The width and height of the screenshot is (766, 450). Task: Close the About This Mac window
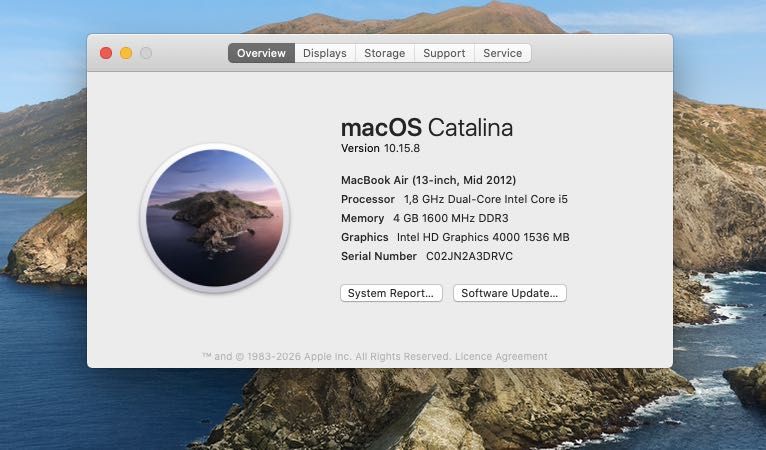[106, 53]
